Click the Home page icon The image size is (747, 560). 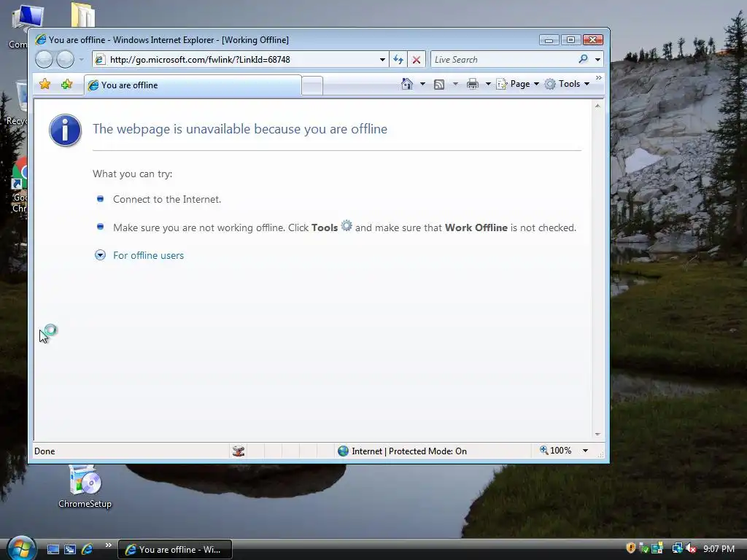[407, 84]
